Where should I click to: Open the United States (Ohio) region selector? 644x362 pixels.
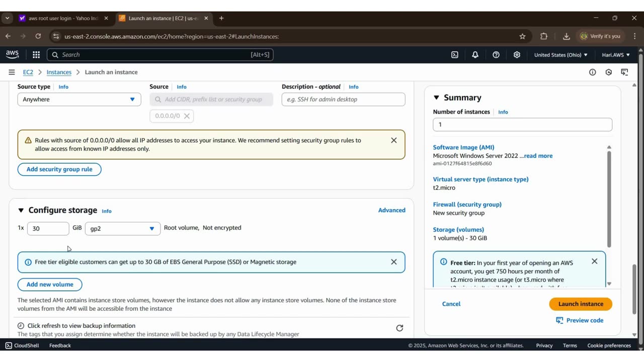point(560,55)
